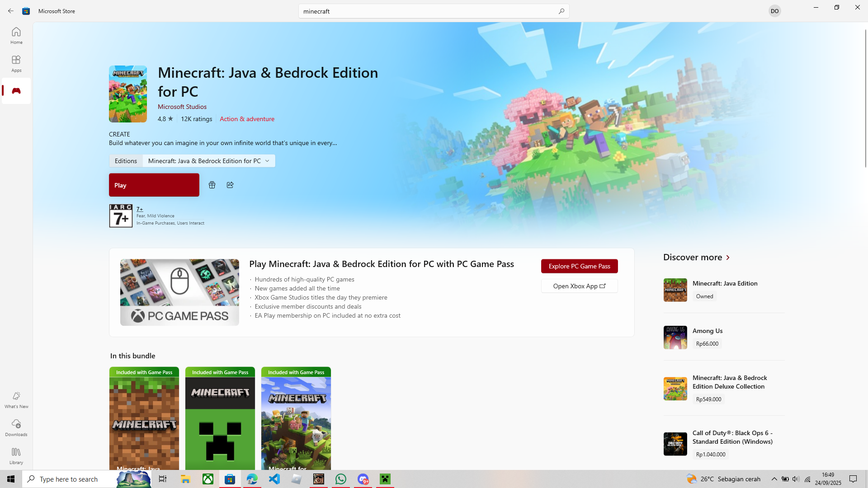The height and width of the screenshot is (488, 868).
Task: Open the creeper Minecraft bundle tile
Action: [220, 418]
